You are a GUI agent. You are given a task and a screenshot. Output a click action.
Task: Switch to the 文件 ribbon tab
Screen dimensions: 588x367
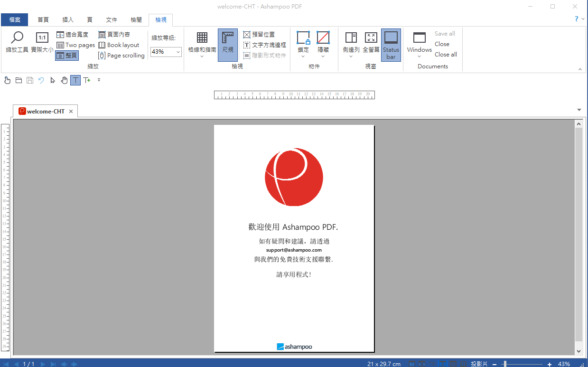(112, 19)
